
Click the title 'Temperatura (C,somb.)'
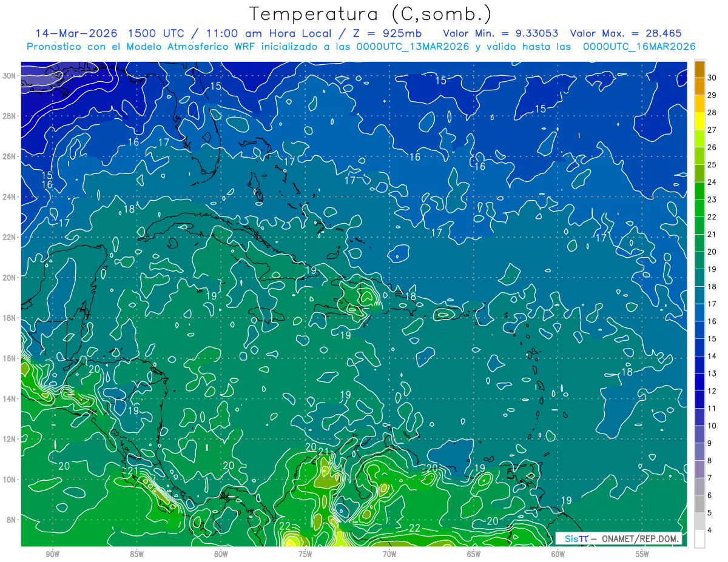pos(371,14)
